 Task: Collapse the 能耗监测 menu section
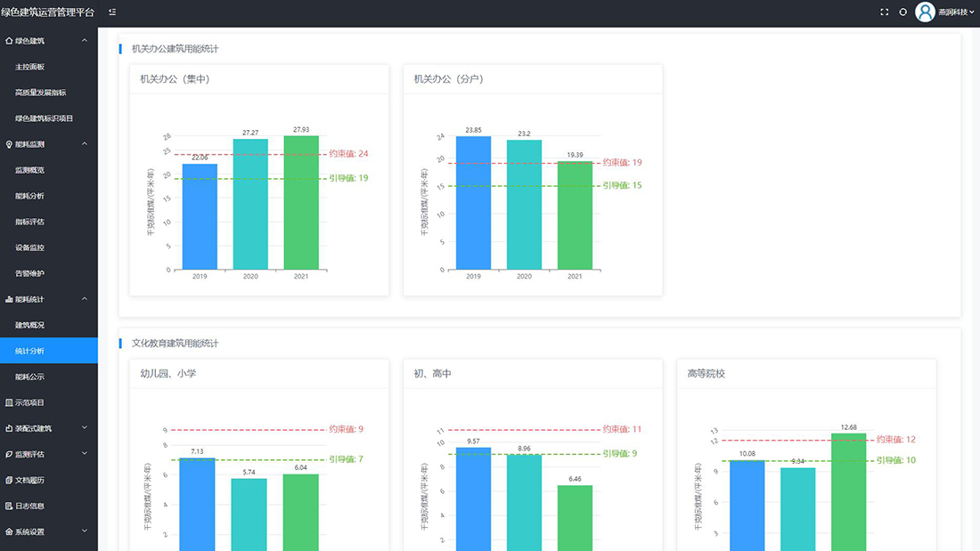pos(85,144)
